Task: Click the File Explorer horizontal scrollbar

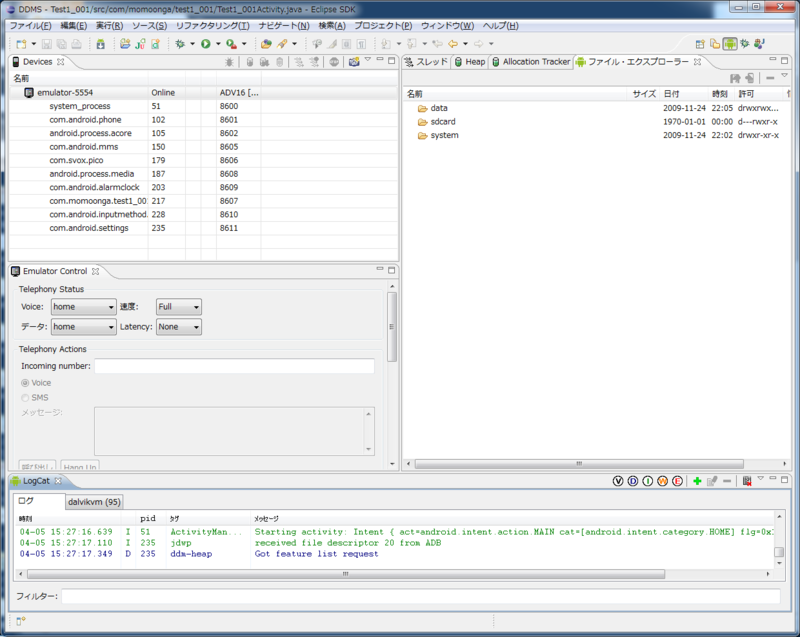Action: click(x=579, y=464)
